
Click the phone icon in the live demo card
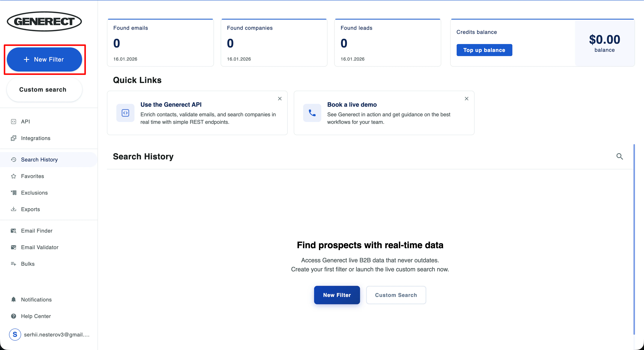(x=312, y=113)
